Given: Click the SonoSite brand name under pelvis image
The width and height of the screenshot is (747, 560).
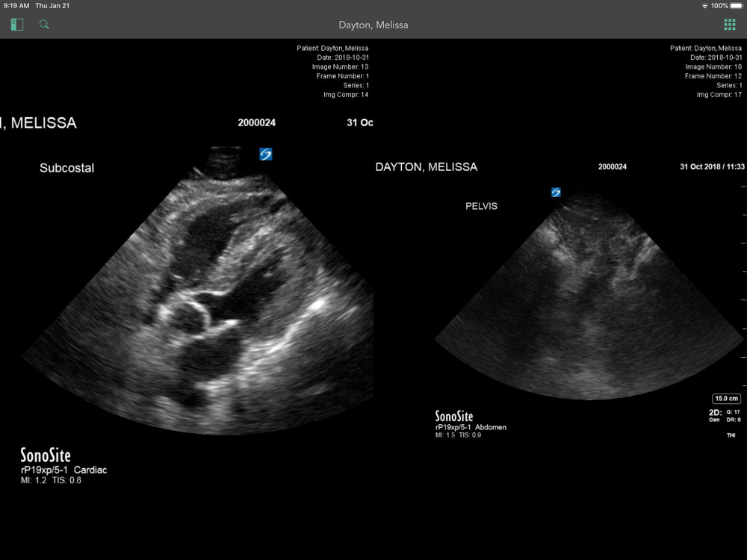Looking at the screenshot, I should [454, 416].
